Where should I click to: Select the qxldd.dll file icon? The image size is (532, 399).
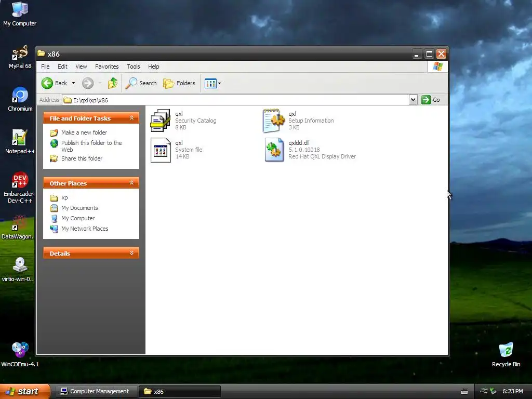click(274, 150)
